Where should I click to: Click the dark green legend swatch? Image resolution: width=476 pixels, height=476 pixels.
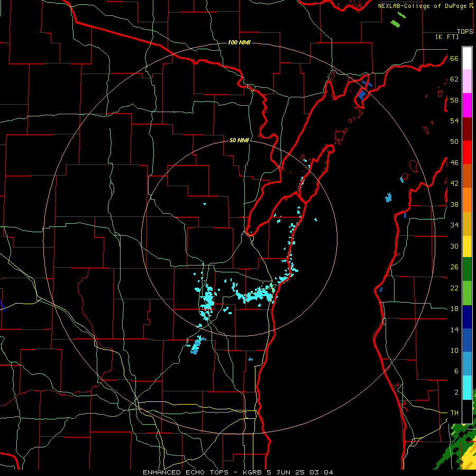[467, 269]
